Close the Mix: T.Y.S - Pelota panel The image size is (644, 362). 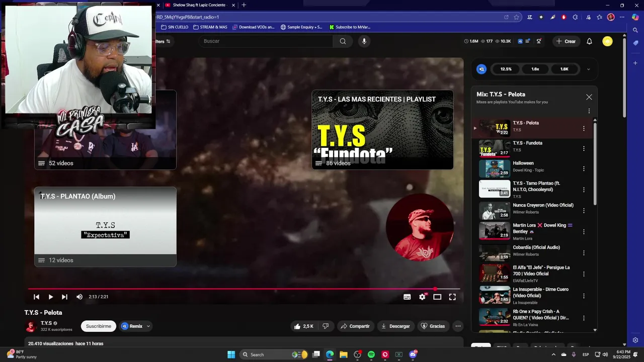(x=589, y=97)
